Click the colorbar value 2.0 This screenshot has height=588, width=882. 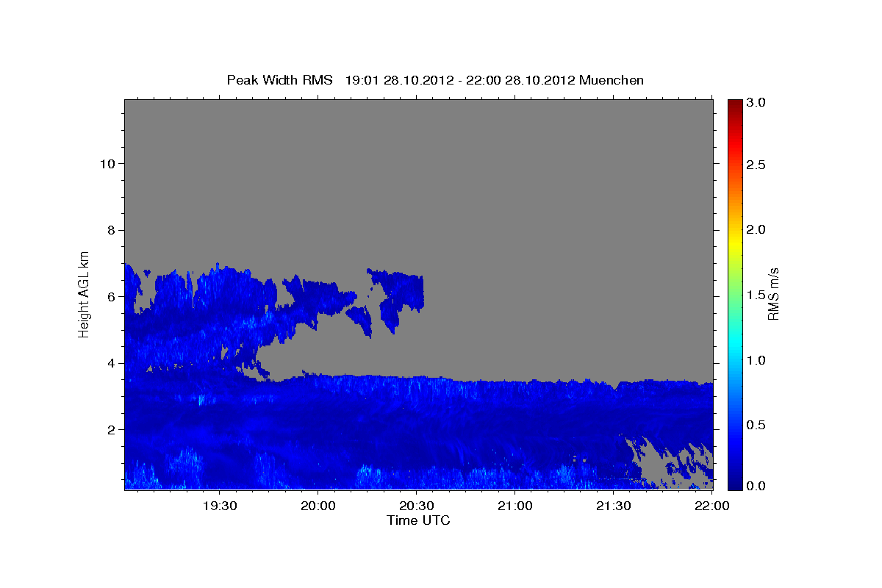click(x=756, y=229)
